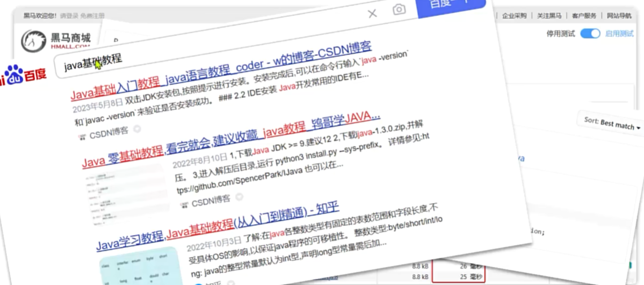This screenshot has width=644, height=285.
Task: Open teal thumbnail of the Java学习教程 result
Action: click(142, 266)
